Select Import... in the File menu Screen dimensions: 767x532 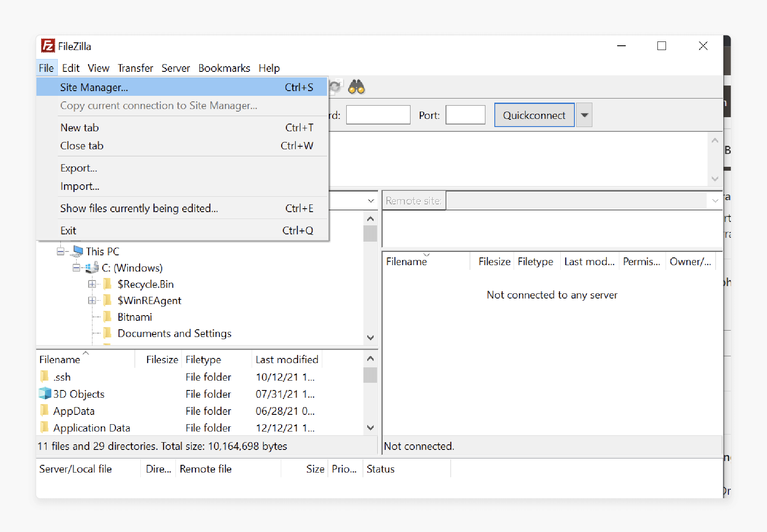click(x=182, y=186)
